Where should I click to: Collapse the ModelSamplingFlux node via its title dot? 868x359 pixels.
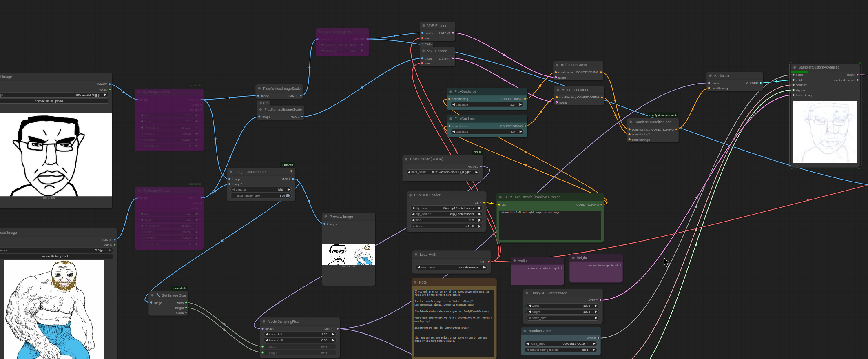[264, 321]
